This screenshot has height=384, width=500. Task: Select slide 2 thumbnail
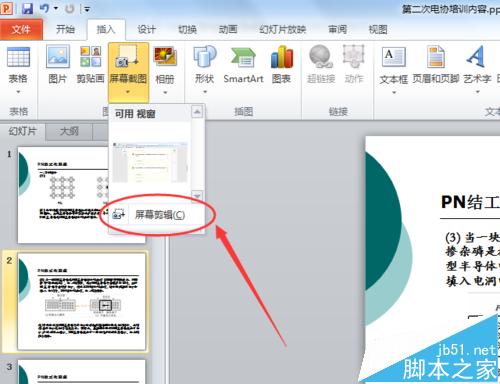82,301
